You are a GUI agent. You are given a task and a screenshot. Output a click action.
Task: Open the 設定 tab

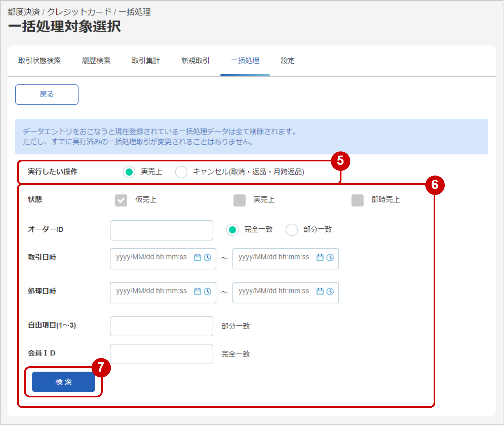coord(287,61)
